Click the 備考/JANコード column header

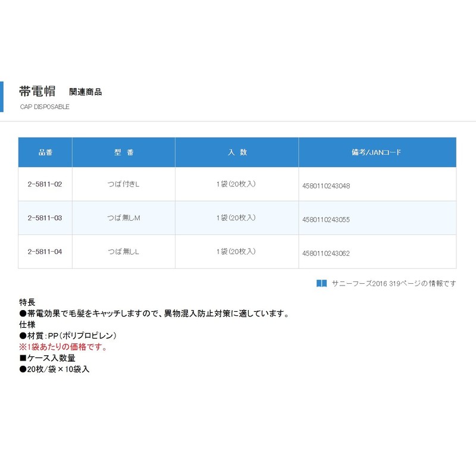point(377,152)
